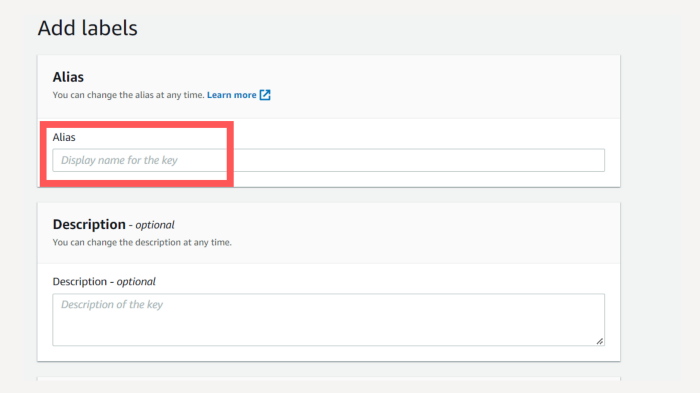Focus the Description of the key text area
Viewport: 700px width, 393px height.
point(329,319)
